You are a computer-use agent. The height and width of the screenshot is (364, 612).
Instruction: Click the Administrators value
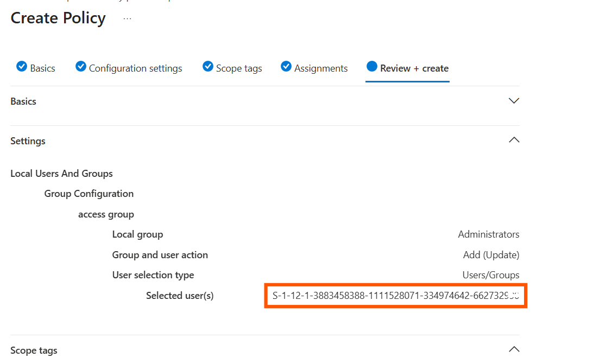(x=489, y=234)
